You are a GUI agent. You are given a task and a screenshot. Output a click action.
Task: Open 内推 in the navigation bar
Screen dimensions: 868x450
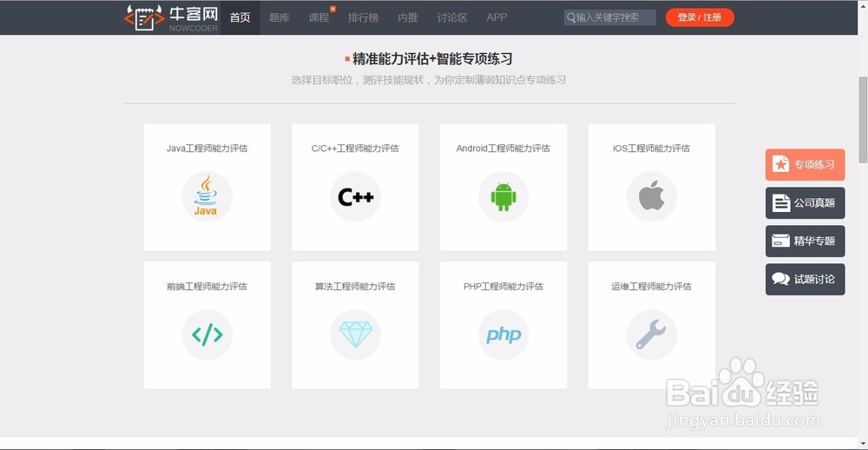click(408, 17)
